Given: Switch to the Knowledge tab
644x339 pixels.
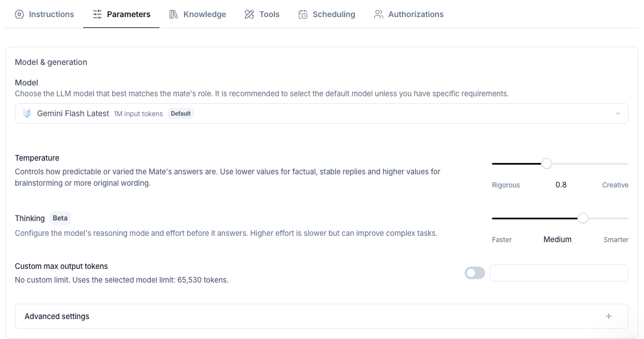Looking at the screenshot, I should (198, 14).
